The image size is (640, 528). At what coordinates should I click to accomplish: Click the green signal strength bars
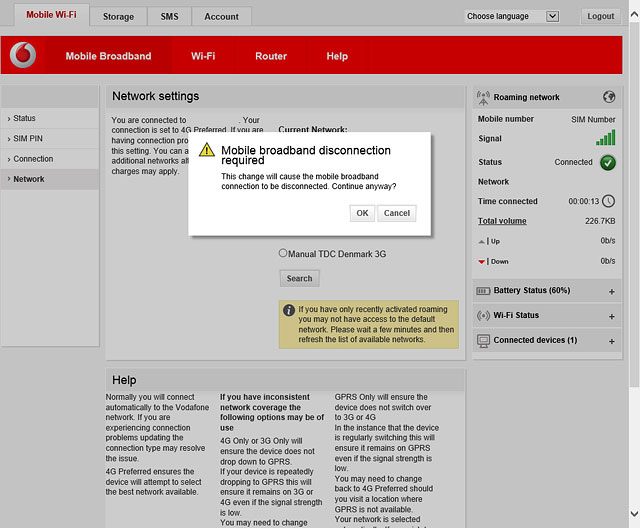[606, 138]
